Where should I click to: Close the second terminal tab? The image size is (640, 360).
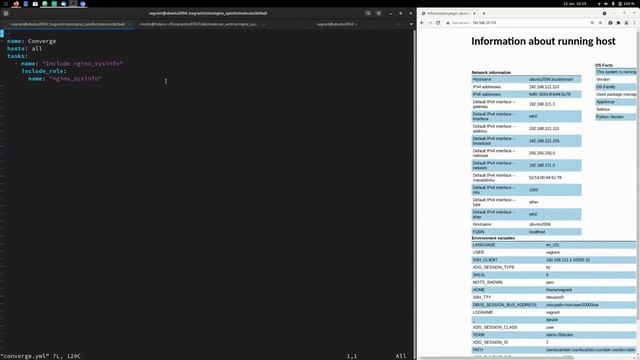264,24
